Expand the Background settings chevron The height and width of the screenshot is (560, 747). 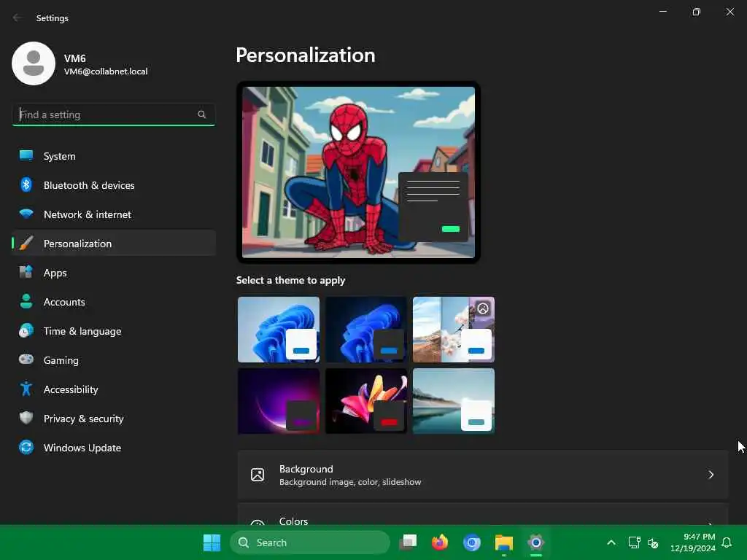[711, 475]
